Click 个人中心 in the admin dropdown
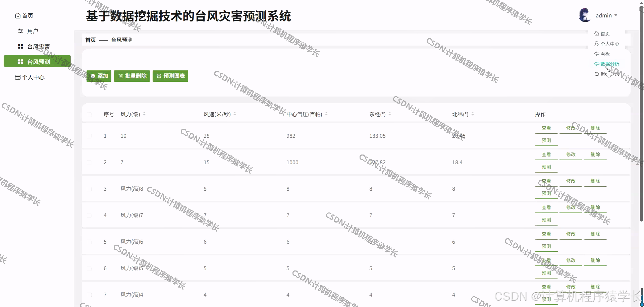 coord(610,44)
